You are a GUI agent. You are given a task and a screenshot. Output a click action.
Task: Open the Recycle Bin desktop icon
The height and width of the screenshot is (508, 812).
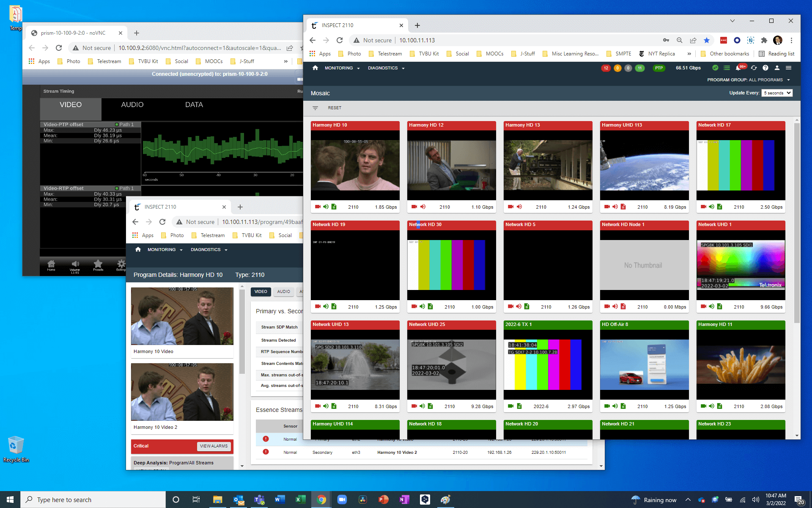click(16, 449)
